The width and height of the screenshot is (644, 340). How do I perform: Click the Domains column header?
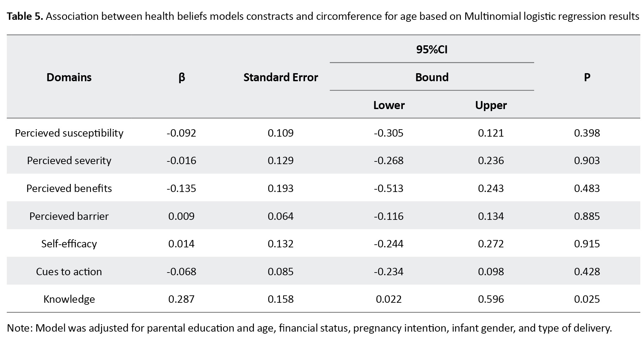pyautogui.click(x=69, y=77)
